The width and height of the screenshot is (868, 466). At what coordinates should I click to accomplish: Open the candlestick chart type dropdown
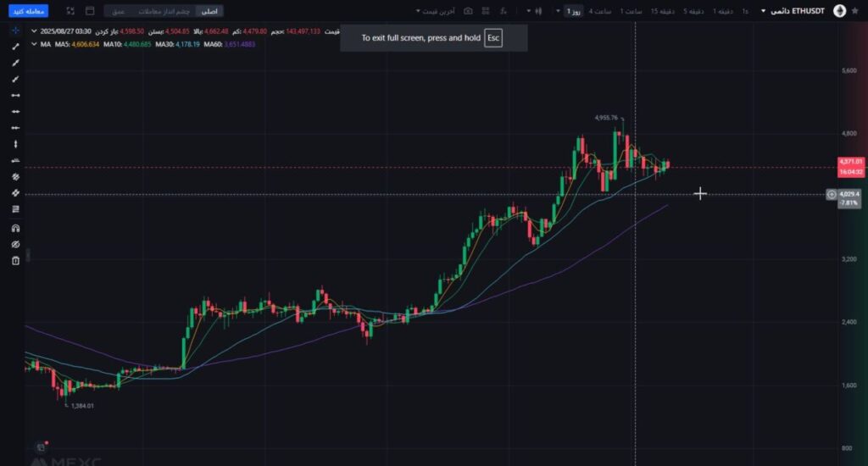point(534,11)
